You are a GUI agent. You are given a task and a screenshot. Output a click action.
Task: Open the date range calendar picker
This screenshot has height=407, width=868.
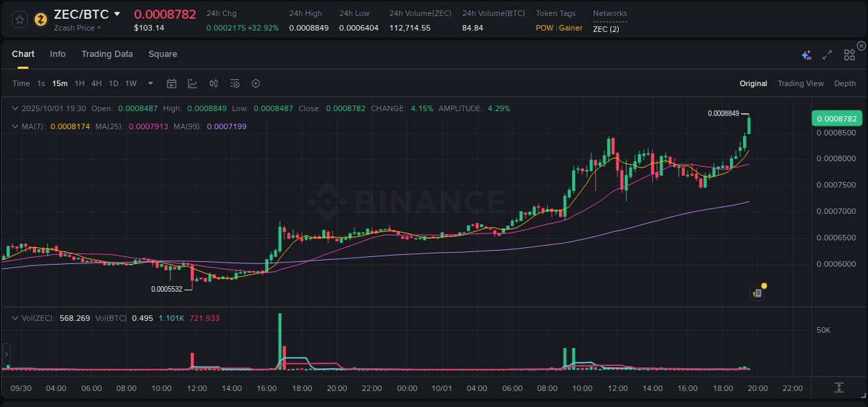click(172, 83)
